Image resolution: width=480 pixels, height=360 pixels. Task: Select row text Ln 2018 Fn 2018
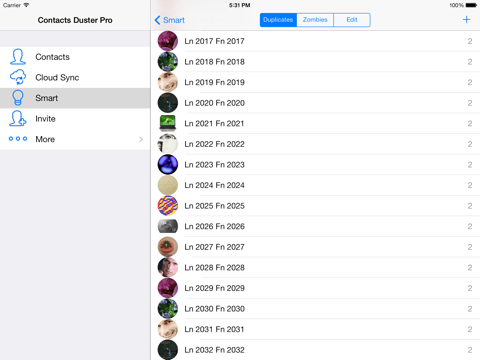click(x=214, y=62)
